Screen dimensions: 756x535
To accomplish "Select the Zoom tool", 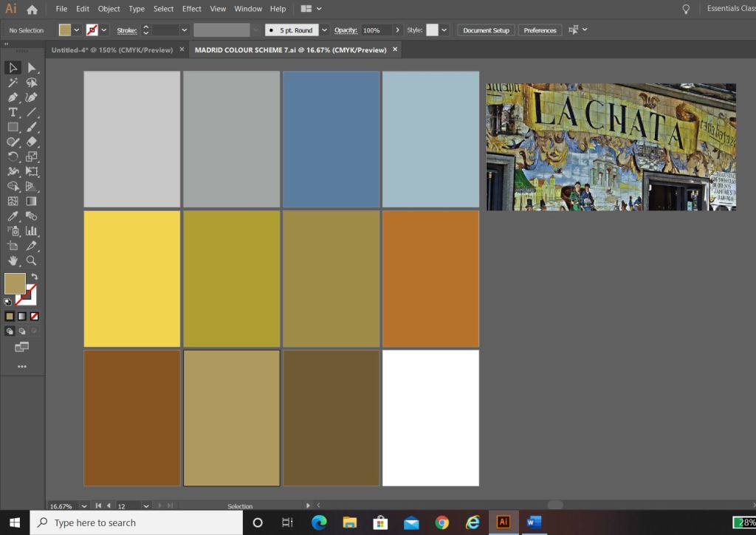I will click(32, 260).
